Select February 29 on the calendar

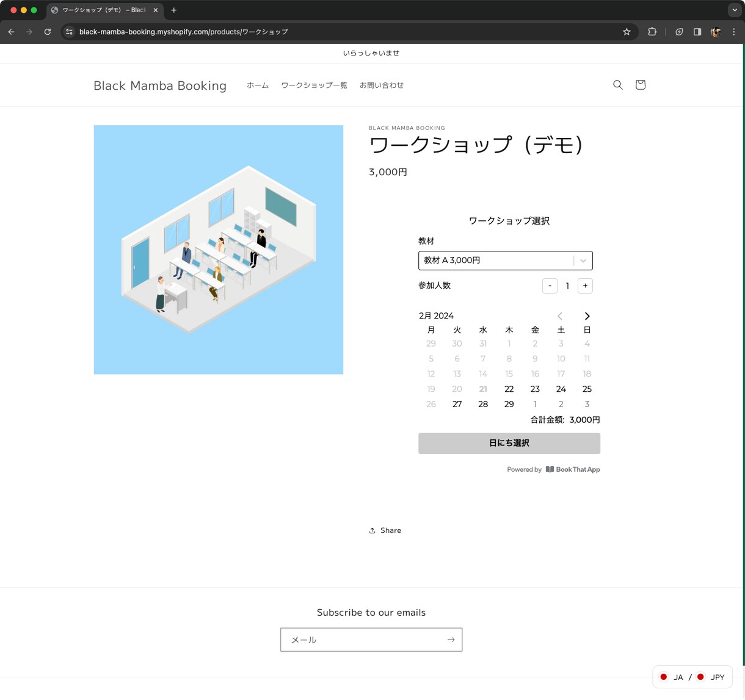(509, 404)
